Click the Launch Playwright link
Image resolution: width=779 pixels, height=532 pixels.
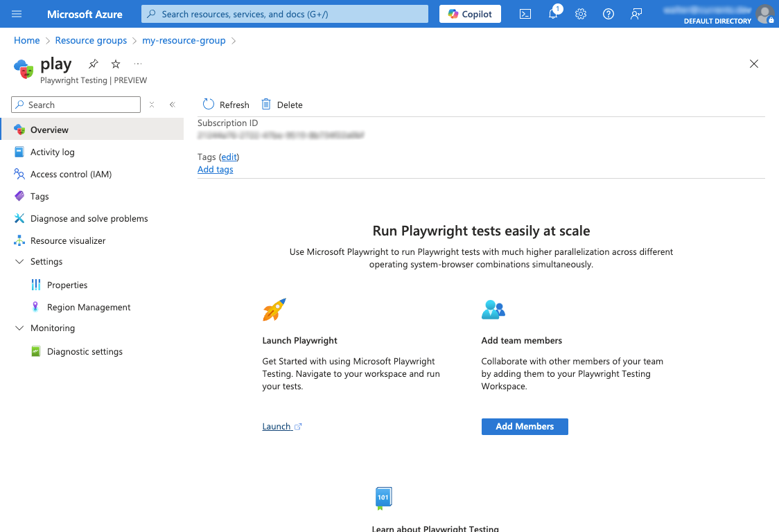tap(277, 427)
